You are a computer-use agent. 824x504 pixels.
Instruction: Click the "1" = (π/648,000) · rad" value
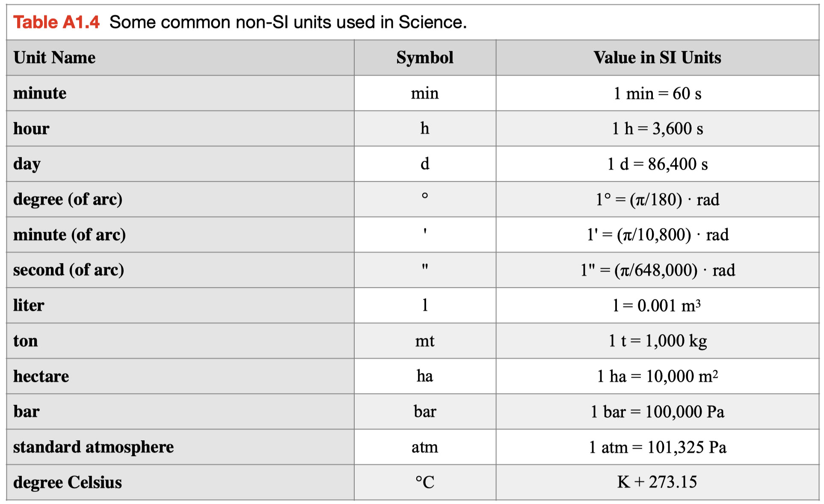pyautogui.click(x=657, y=270)
